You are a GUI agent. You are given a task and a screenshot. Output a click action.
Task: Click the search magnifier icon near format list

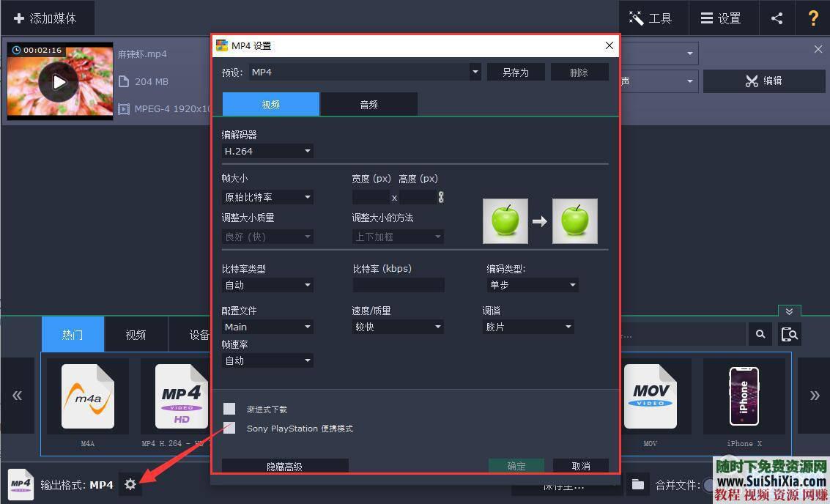click(x=760, y=334)
